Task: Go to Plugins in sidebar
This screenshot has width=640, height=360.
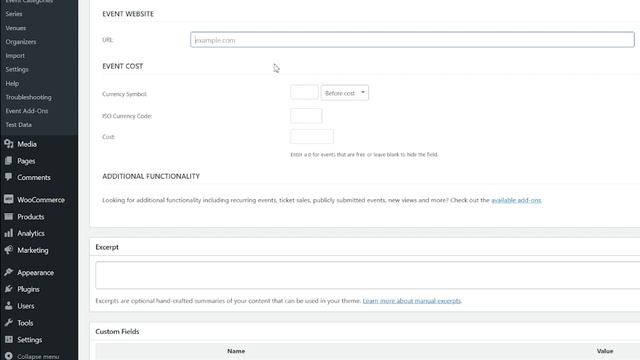Action: point(28,289)
